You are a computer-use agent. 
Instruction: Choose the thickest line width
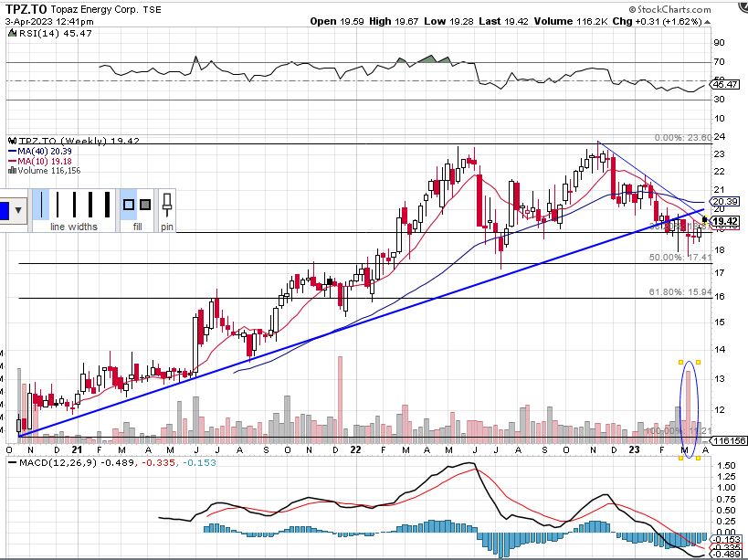106,206
